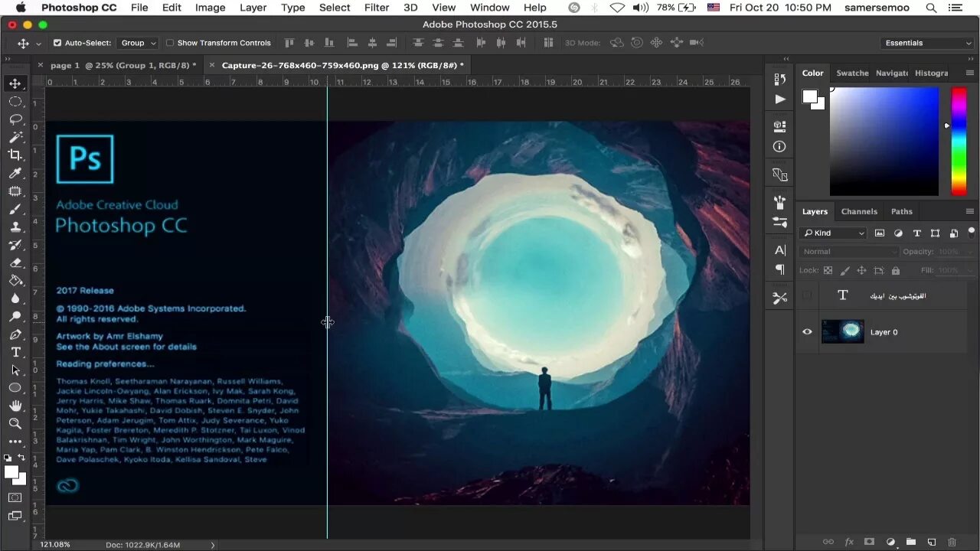Open the Normal blend mode dropdown
This screenshot has width=980, height=551.
pyautogui.click(x=849, y=251)
